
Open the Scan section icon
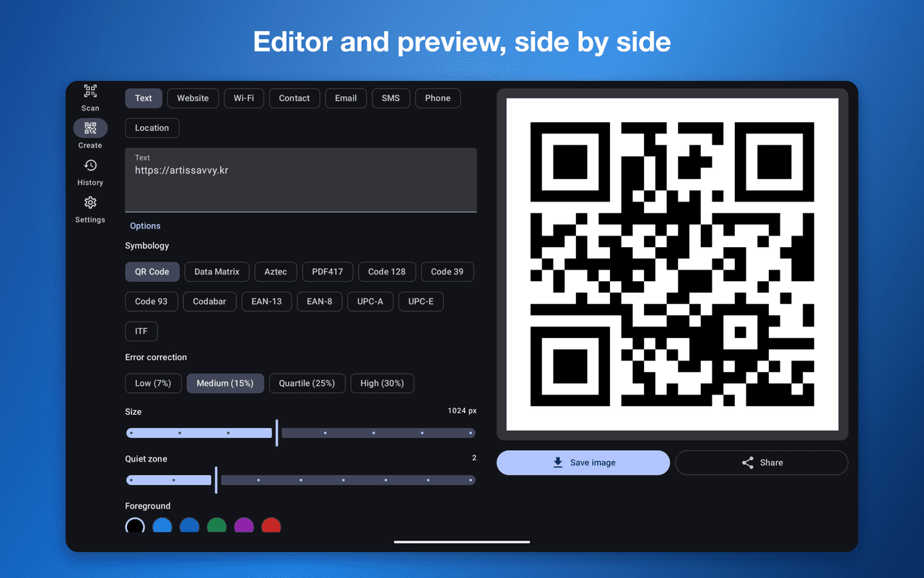coord(90,92)
